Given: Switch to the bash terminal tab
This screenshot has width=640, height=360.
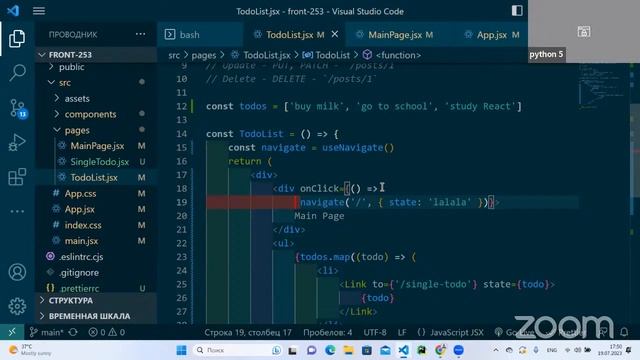Looking at the screenshot, I should [x=200, y=35].
